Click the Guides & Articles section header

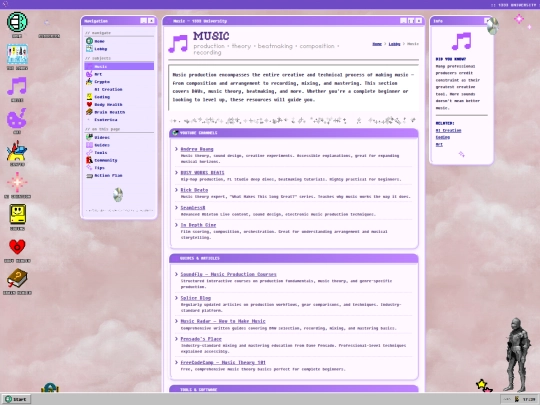(x=294, y=258)
